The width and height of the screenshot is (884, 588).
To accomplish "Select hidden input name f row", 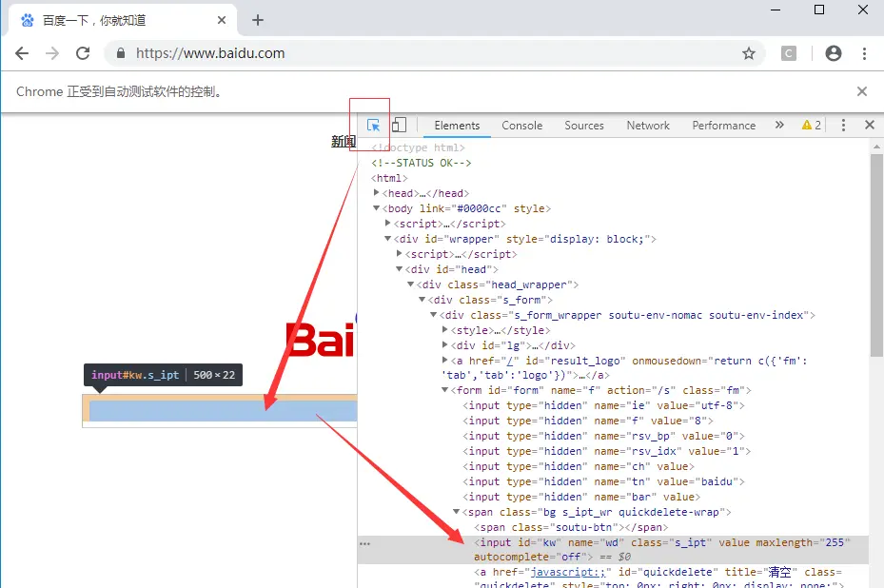I will 588,421.
